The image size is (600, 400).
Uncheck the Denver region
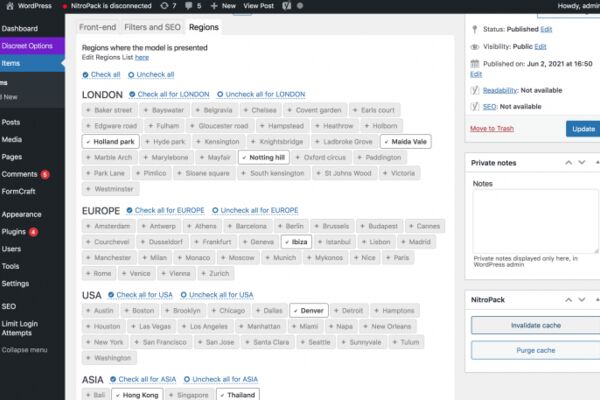(309, 311)
